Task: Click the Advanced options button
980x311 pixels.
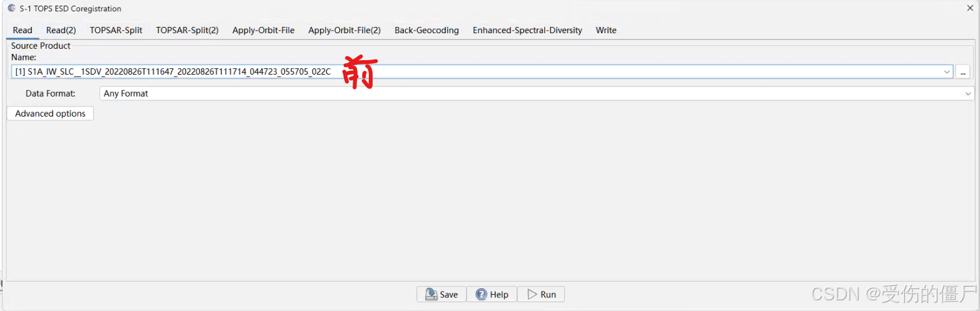Action: pyautogui.click(x=50, y=113)
